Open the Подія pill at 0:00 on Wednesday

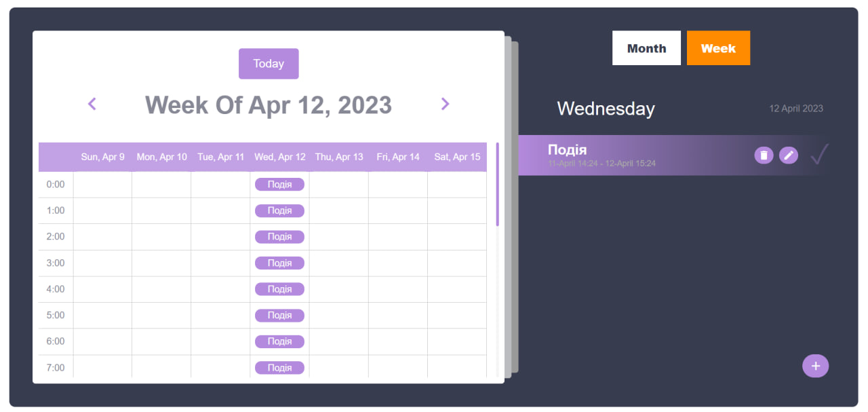coord(279,184)
